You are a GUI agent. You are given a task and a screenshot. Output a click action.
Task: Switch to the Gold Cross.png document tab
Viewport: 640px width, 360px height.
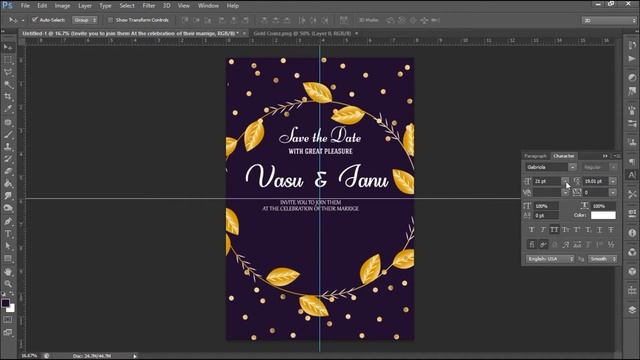302,33
